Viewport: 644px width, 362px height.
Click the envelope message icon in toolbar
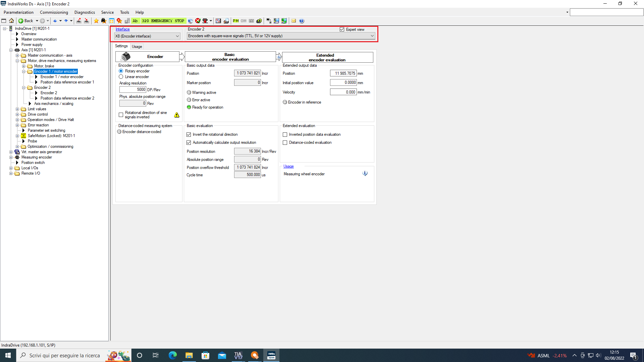click(x=293, y=21)
